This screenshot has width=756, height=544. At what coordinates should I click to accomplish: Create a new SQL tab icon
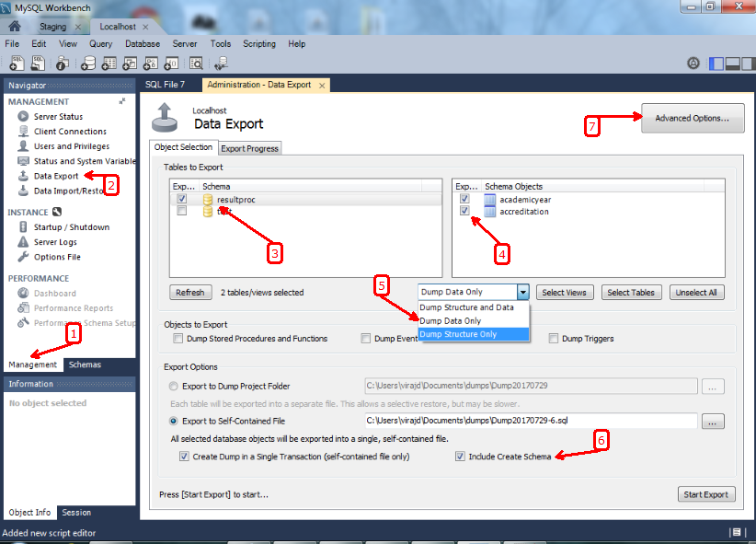tap(17, 64)
